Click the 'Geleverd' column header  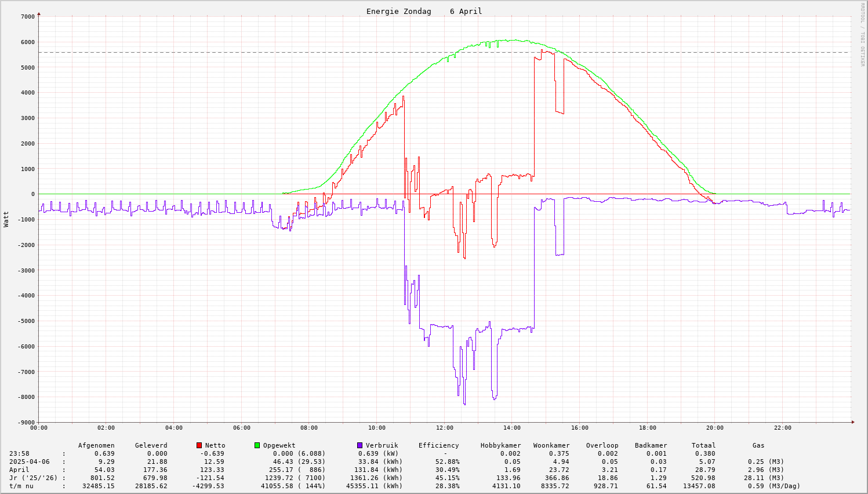click(x=151, y=445)
